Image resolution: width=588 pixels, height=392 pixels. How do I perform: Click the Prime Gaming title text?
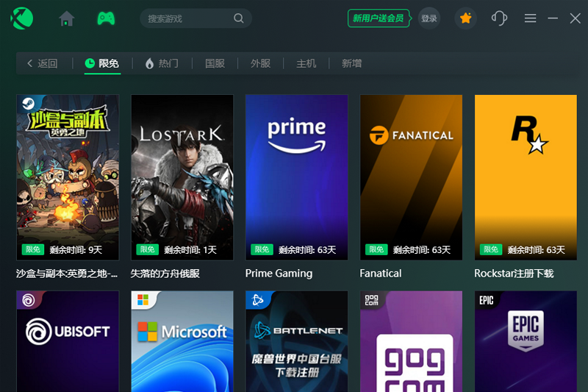[x=279, y=274]
